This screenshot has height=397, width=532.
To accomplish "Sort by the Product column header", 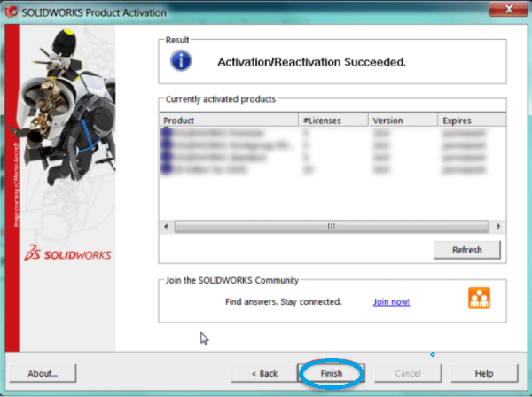I will tap(229, 121).
